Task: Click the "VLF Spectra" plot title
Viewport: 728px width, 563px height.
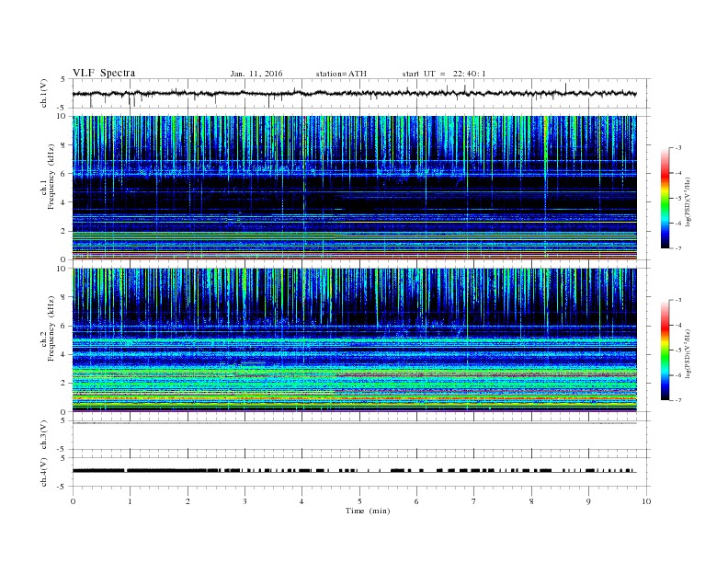Action: [104, 73]
